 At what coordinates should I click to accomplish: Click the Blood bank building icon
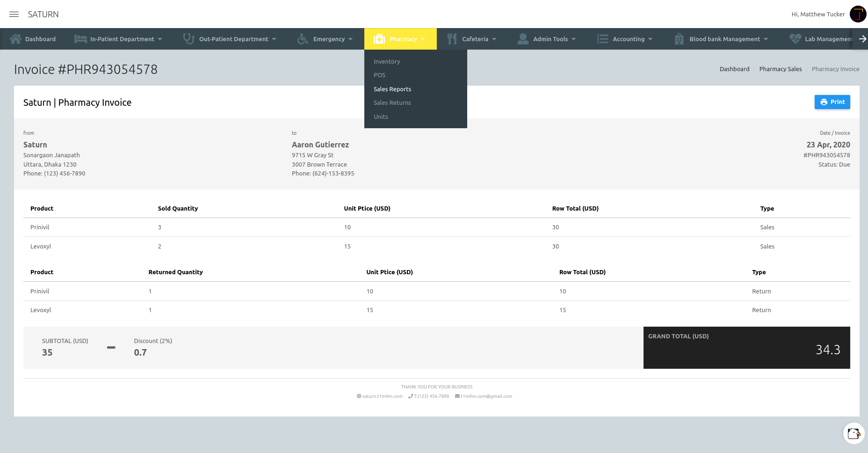pos(679,39)
